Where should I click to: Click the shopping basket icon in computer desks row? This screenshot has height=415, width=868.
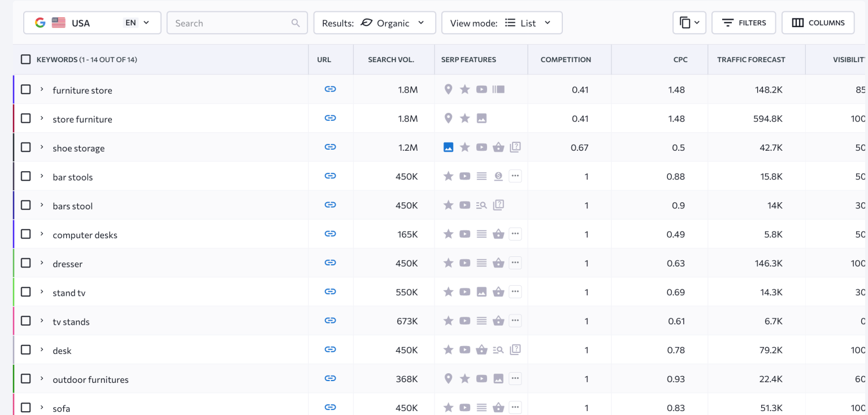pos(498,234)
